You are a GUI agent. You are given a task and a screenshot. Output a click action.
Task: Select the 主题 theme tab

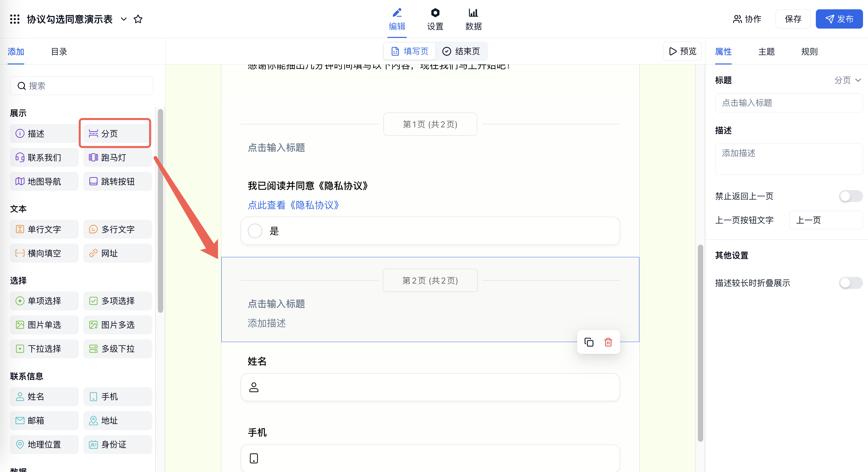pos(766,52)
